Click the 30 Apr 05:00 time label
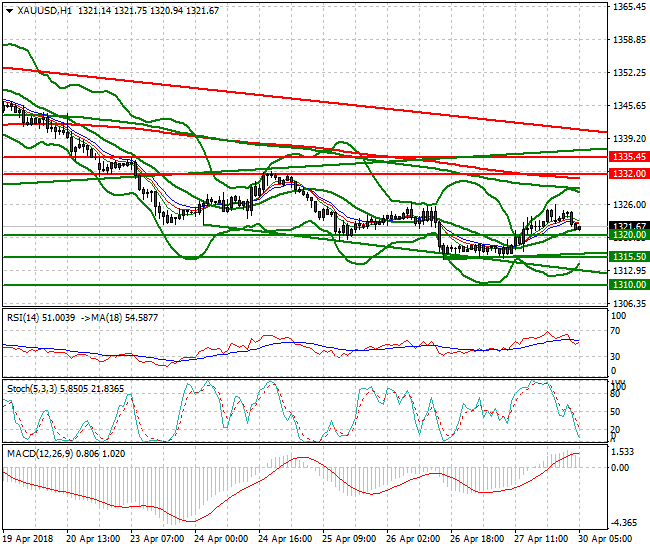 (x=605, y=539)
